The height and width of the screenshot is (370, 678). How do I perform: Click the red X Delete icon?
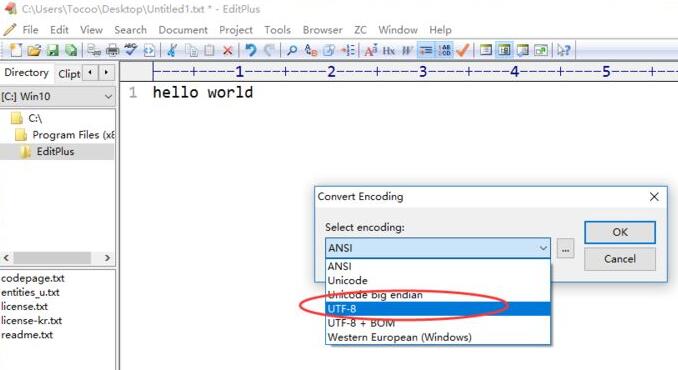coord(227,51)
